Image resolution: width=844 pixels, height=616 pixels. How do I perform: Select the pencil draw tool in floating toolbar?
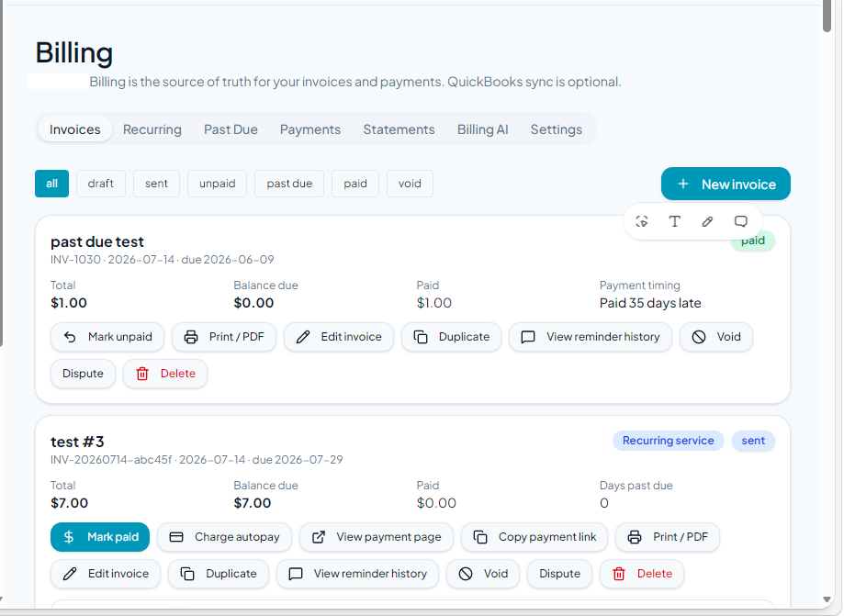707,221
